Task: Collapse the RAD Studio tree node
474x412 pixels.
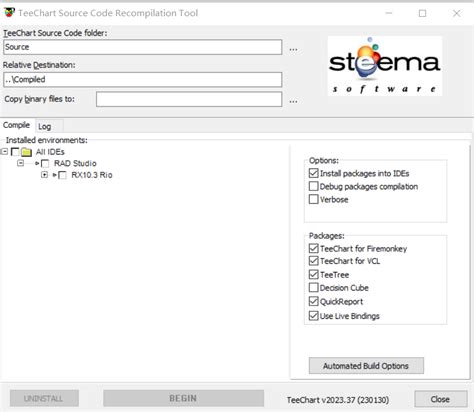Action: pyautogui.click(x=21, y=163)
